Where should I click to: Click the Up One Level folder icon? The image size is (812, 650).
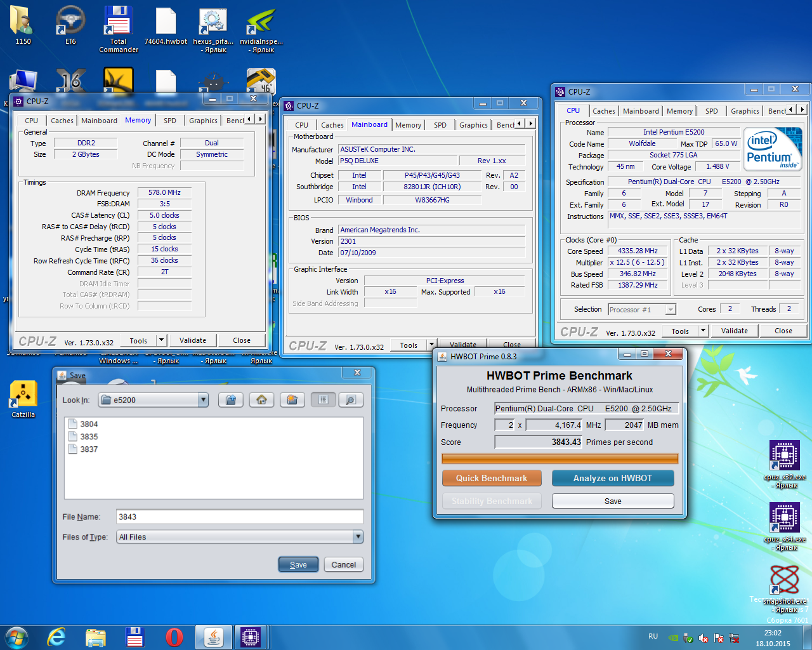tap(231, 400)
